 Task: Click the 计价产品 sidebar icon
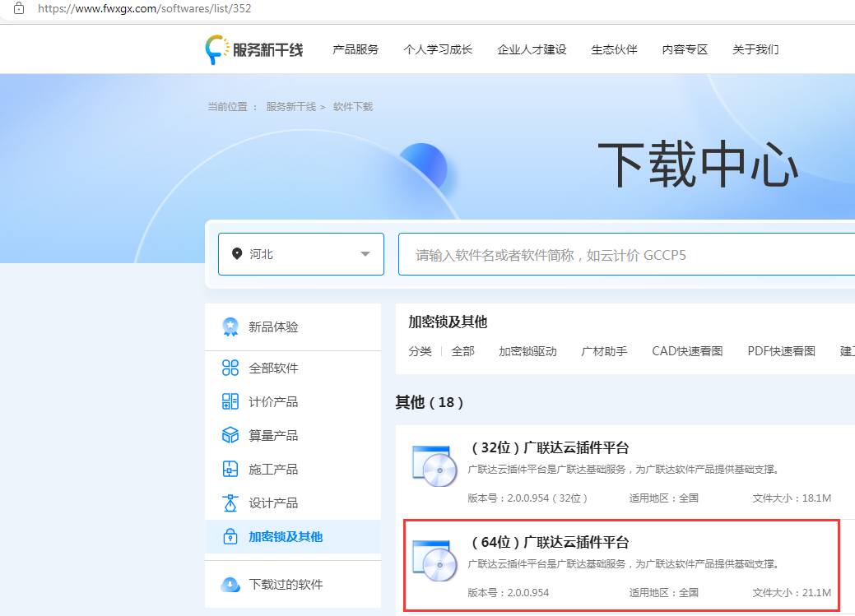click(x=230, y=402)
